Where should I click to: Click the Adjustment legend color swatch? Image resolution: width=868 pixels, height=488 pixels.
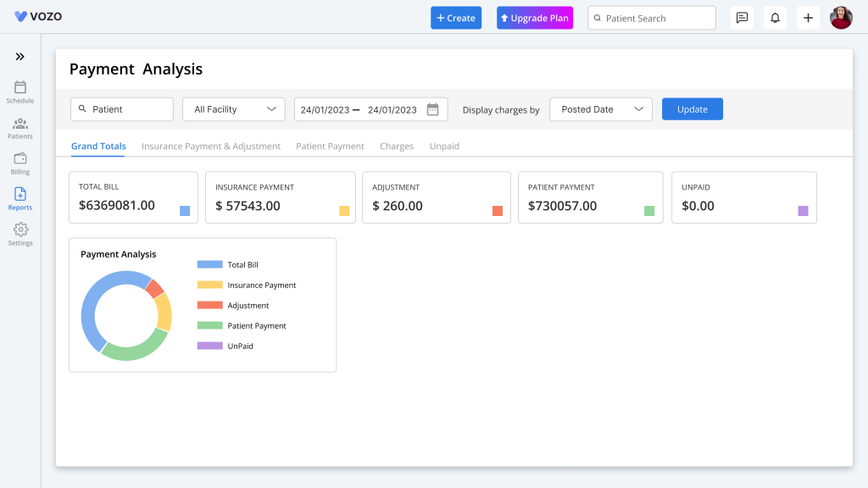210,305
